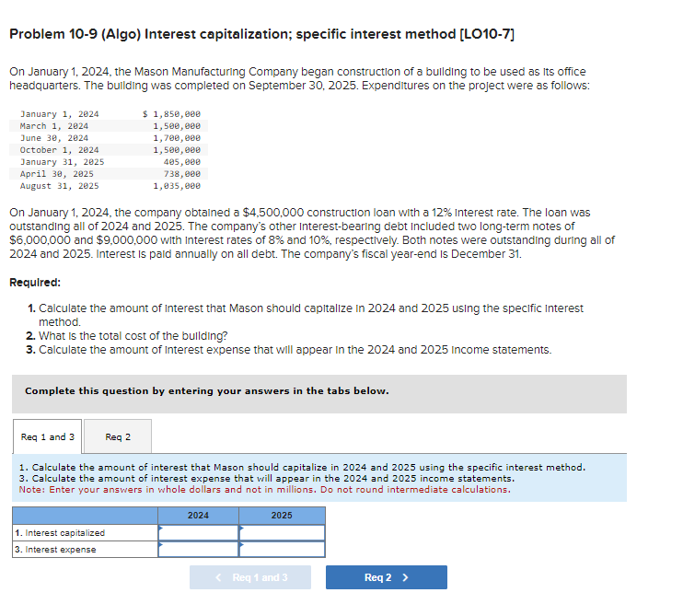Click the January 31, 2025 expenditure date
The width and height of the screenshot is (683, 616).
tap(62, 162)
